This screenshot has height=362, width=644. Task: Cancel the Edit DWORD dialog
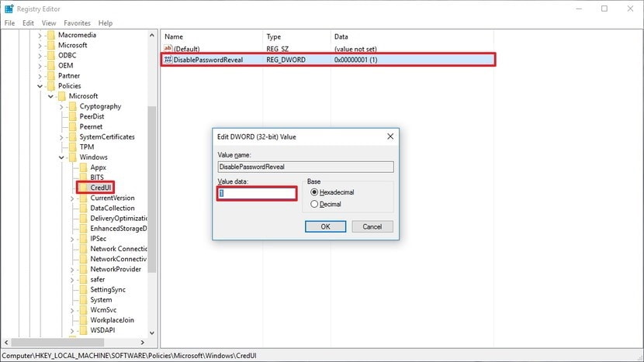tap(372, 226)
